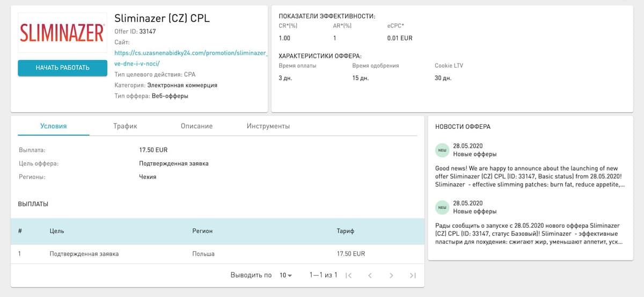
Task: Select the Подтвержденная заявка payout row
Action: point(84,253)
